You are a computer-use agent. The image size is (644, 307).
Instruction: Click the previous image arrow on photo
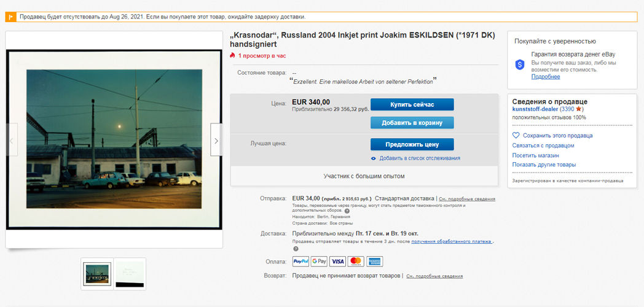tap(12, 140)
